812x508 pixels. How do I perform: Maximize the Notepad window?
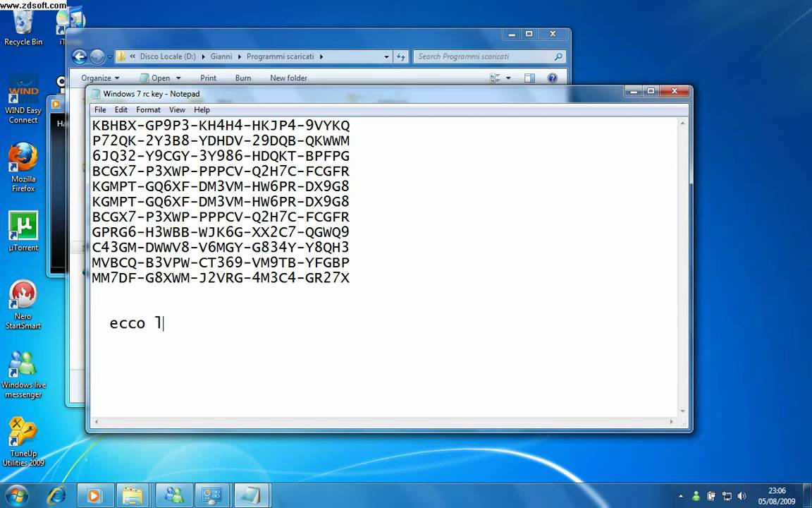tap(651, 91)
